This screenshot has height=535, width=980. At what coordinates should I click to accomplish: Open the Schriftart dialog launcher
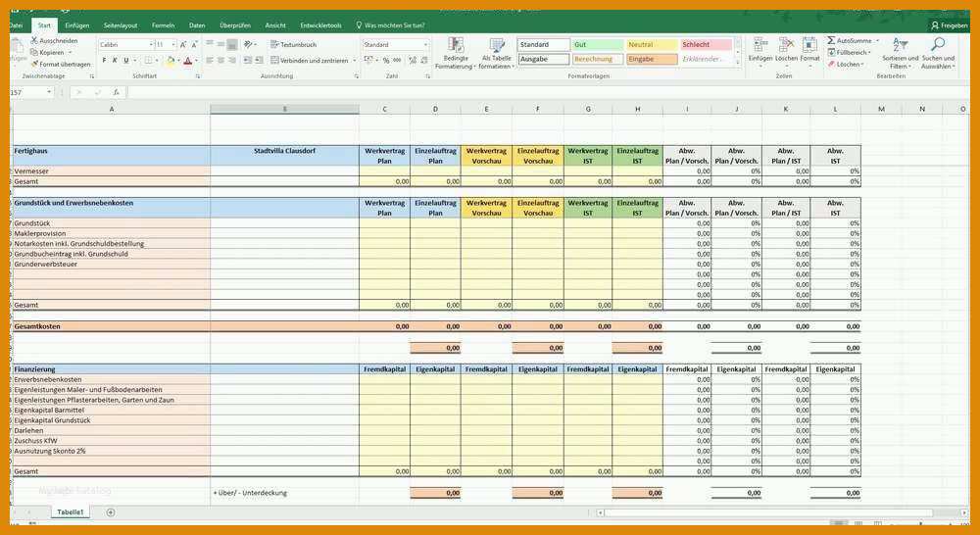pos(198,76)
